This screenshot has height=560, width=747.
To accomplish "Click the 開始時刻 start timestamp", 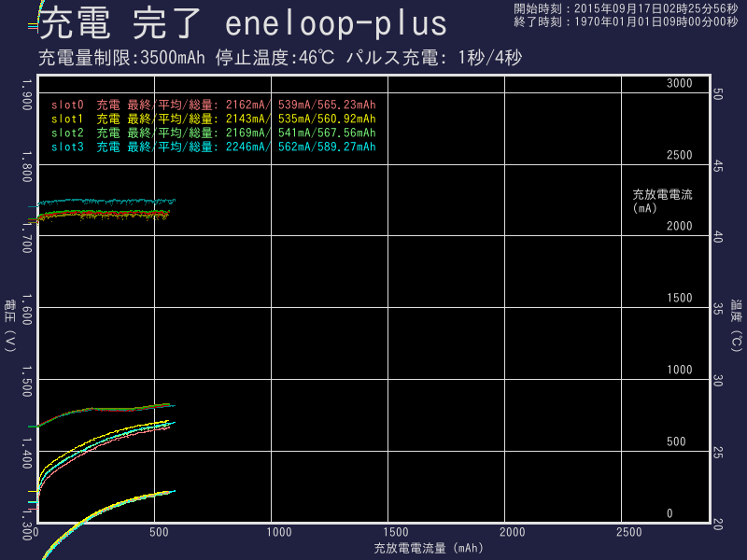I will pos(626,8).
